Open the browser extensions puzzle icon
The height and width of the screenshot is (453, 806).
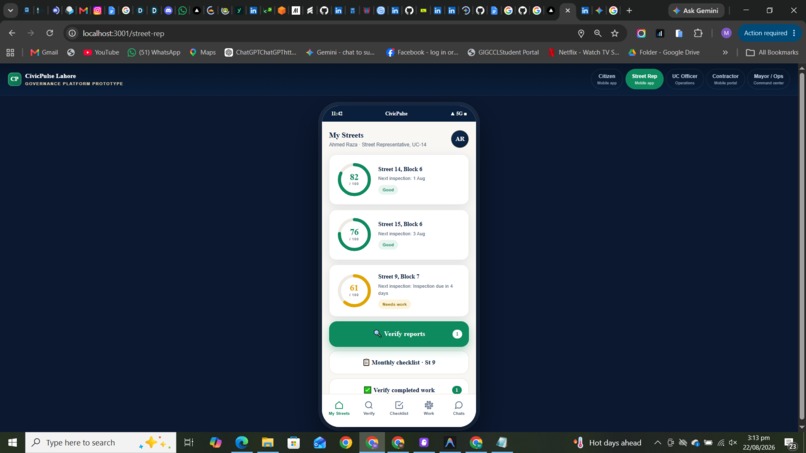[x=698, y=33]
